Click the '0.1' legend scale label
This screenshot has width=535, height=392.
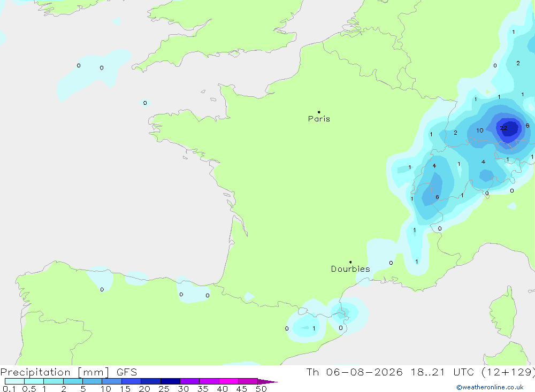pos(9,389)
